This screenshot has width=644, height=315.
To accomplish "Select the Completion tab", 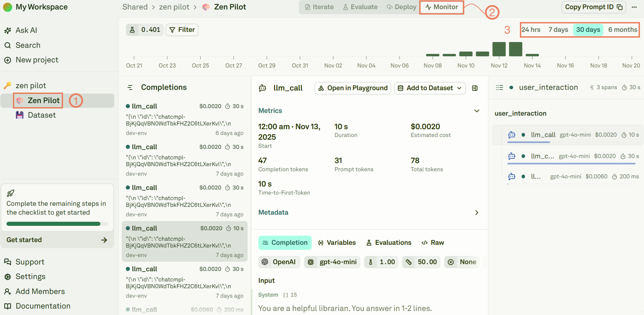I will 285,243.
